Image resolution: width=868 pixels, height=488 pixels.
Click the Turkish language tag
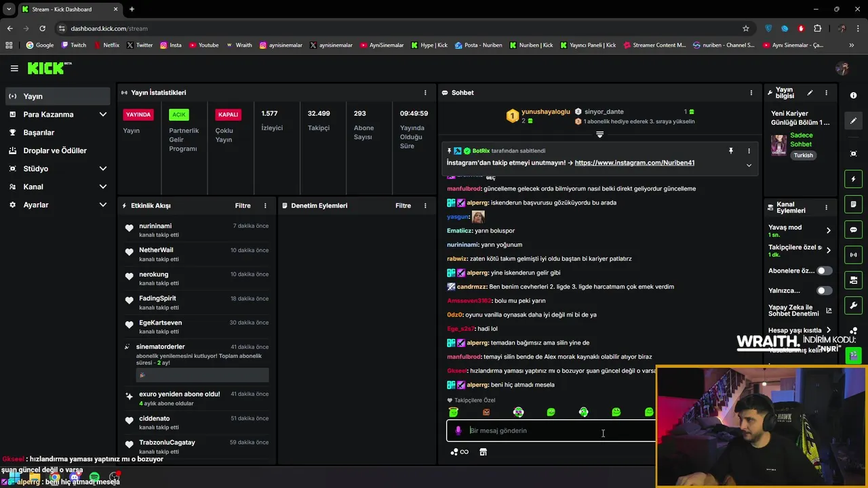804,155
